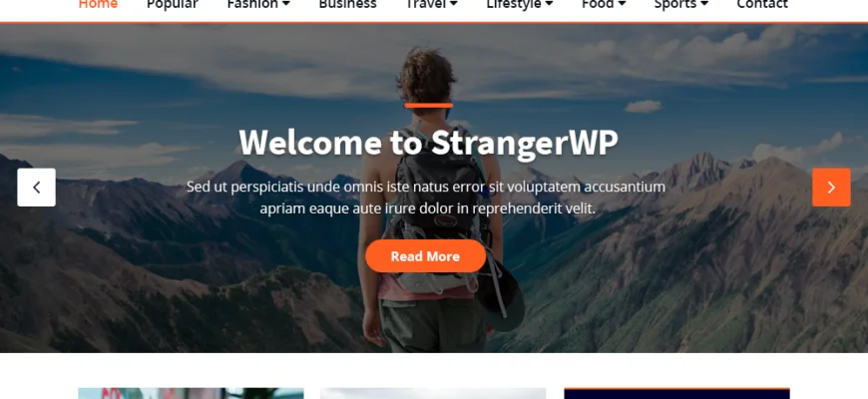Expand the Travel dropdown menu
Viewport: 868px width, 399px height.
pos(432,4)
